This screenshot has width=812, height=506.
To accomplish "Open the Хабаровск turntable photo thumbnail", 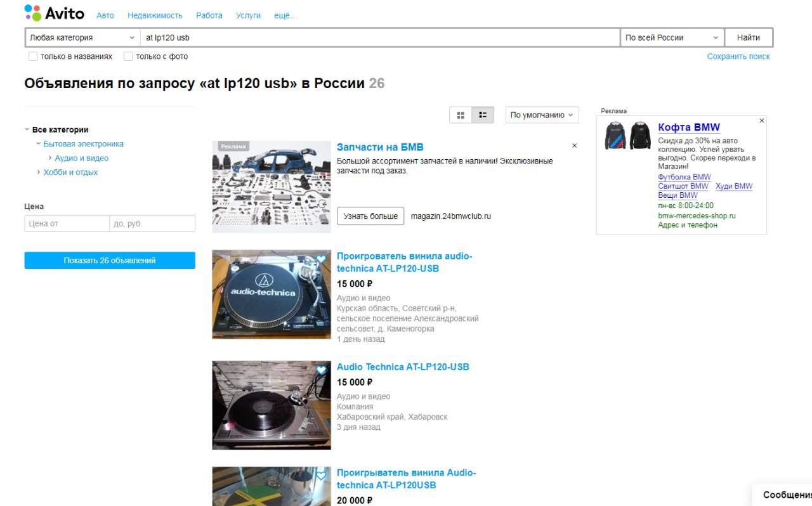I will pyautogui.click(x=272, y=405).
